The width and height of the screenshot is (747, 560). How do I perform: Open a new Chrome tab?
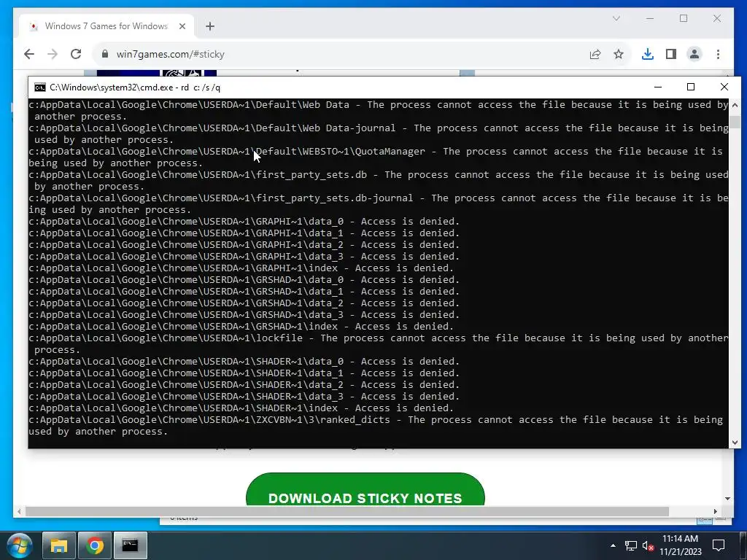click(x=210, y=26)
